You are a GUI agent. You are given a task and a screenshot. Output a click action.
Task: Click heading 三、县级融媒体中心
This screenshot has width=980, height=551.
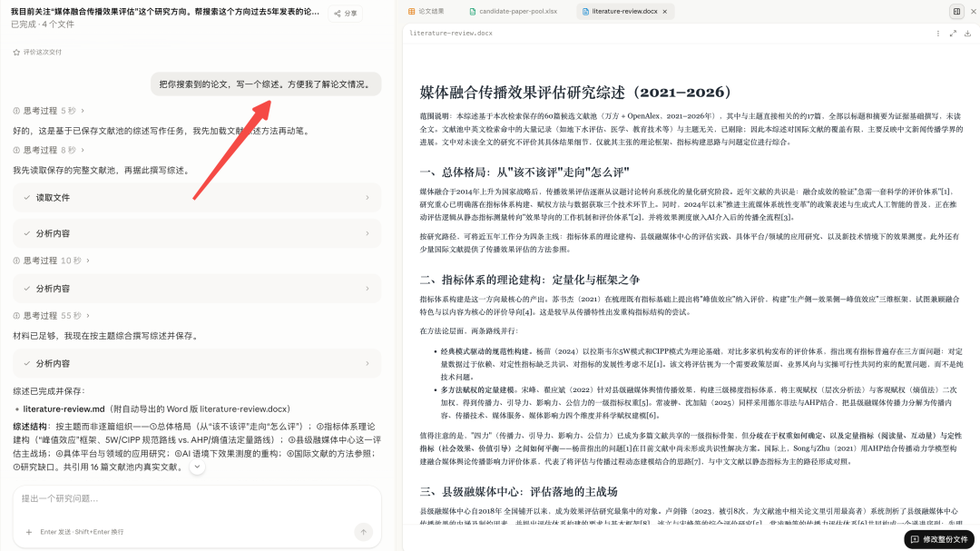coord(518,492)
